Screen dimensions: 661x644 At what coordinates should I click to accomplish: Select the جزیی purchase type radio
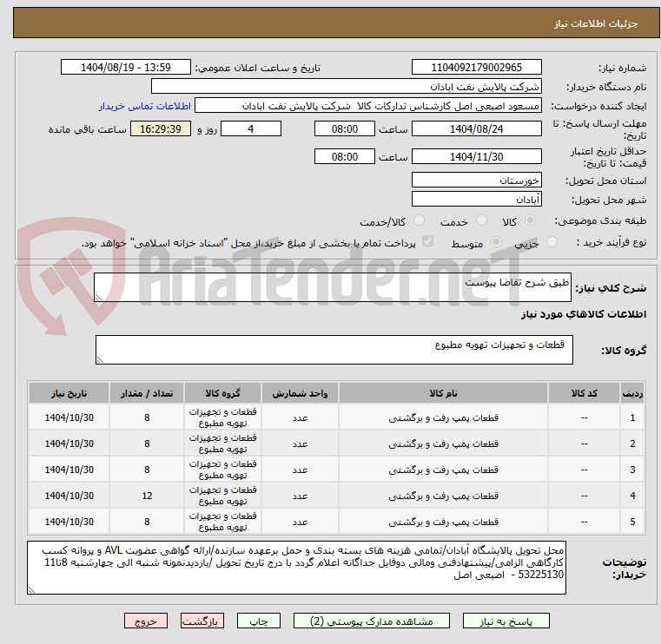coord(552,242)
